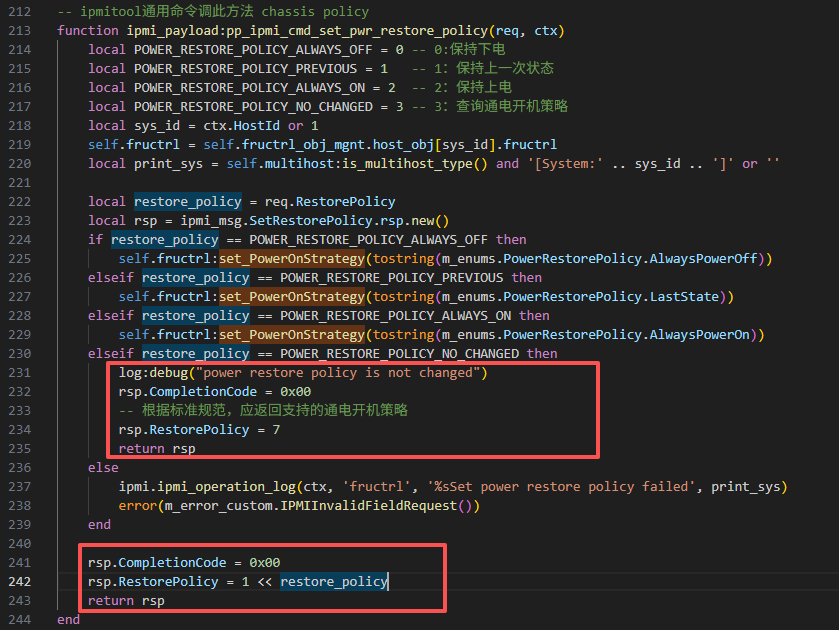Screen dimensions: 839x630
Task: Click set_PowerOnStrategy on line 225
Action: (x=292, y=259)
